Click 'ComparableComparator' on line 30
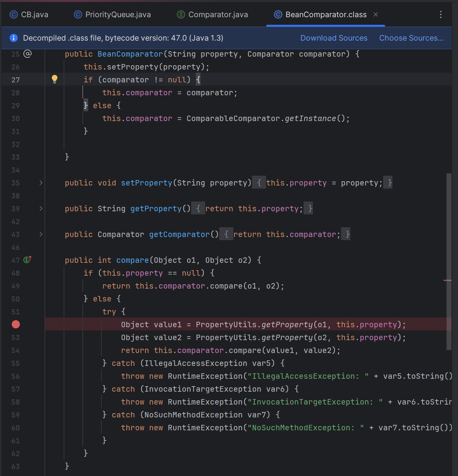Screen dimensions: 458x476 point(233,118)
